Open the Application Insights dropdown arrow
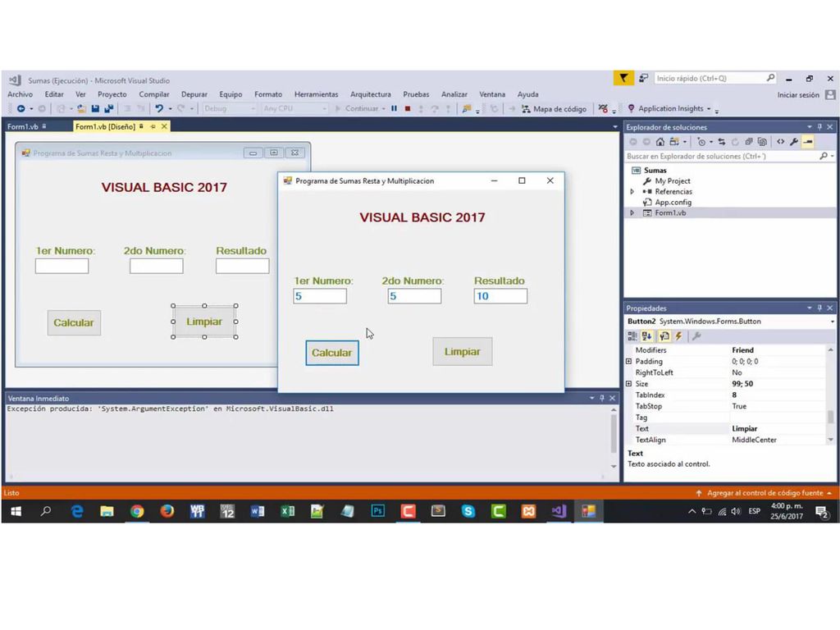The height and width of the screenshot is (630, 840). coord(709,109)
